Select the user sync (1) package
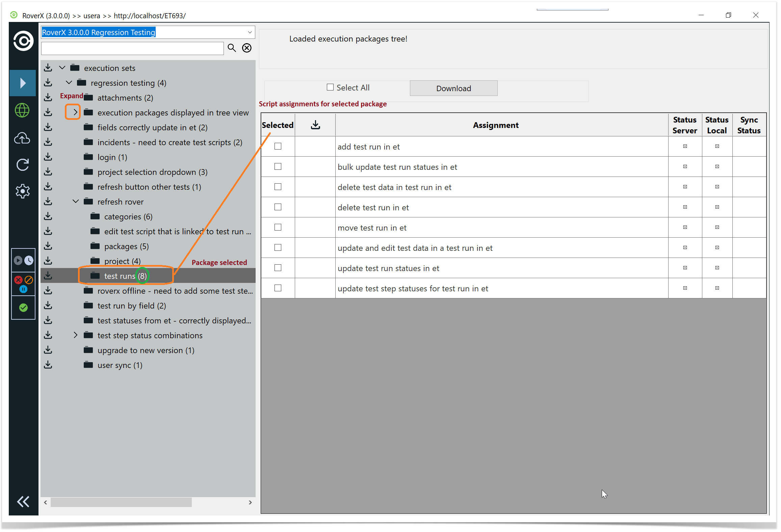 pyautogui.click(x=120, y=365)
